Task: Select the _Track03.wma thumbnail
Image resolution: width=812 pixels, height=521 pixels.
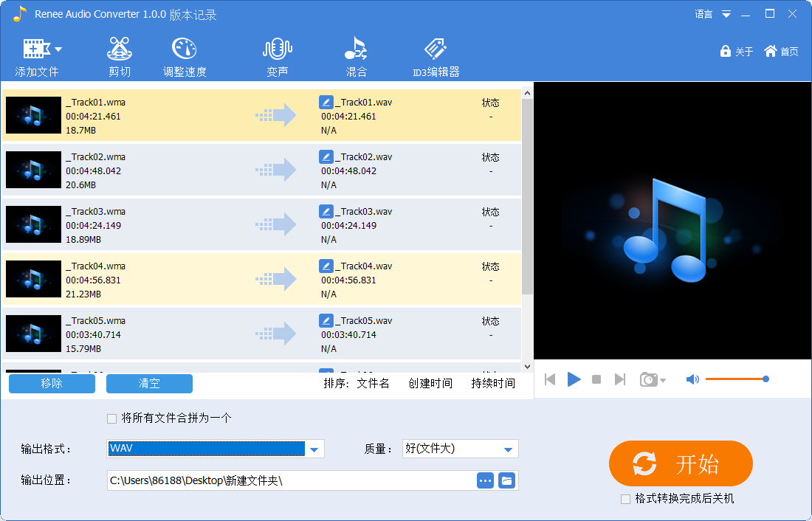Action: click(x=34, y=224)
